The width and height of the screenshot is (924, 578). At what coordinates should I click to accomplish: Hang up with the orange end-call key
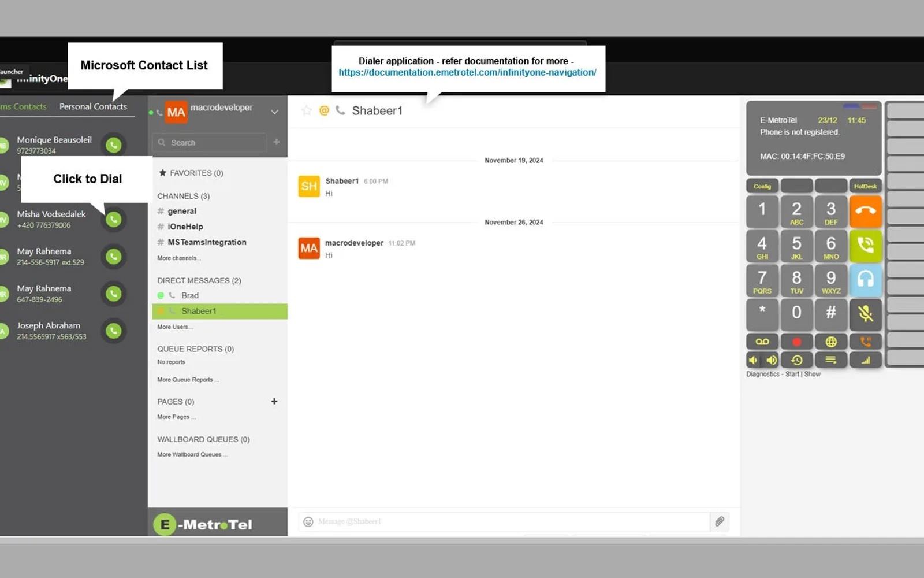coord(865,211)
